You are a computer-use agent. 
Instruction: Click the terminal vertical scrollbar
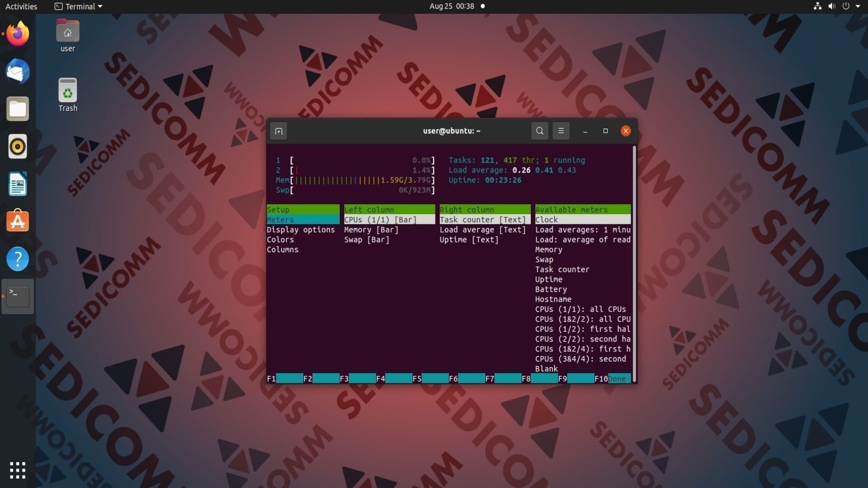(634, 264)
